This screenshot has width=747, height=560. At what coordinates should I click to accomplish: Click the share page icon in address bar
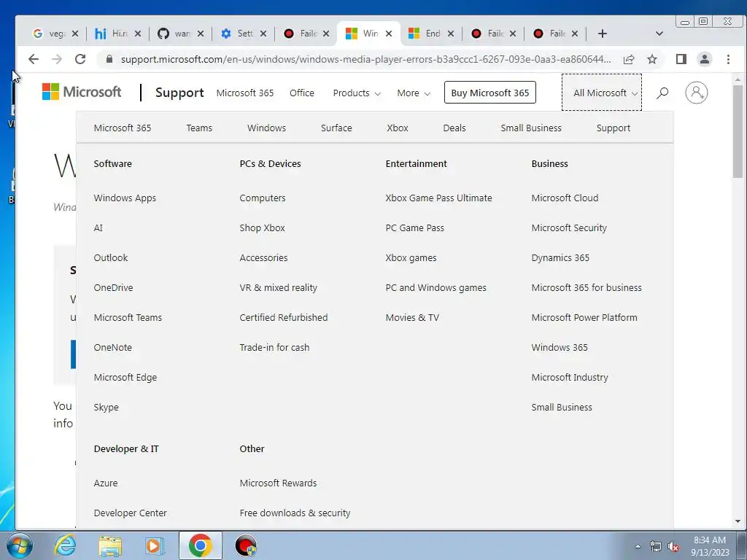click(629, 59)
